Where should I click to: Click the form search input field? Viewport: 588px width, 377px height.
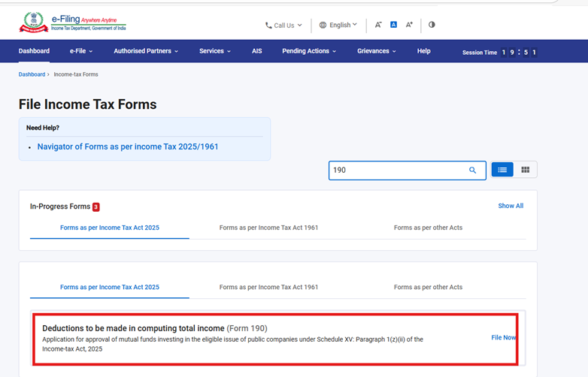[x=397, y=170]
